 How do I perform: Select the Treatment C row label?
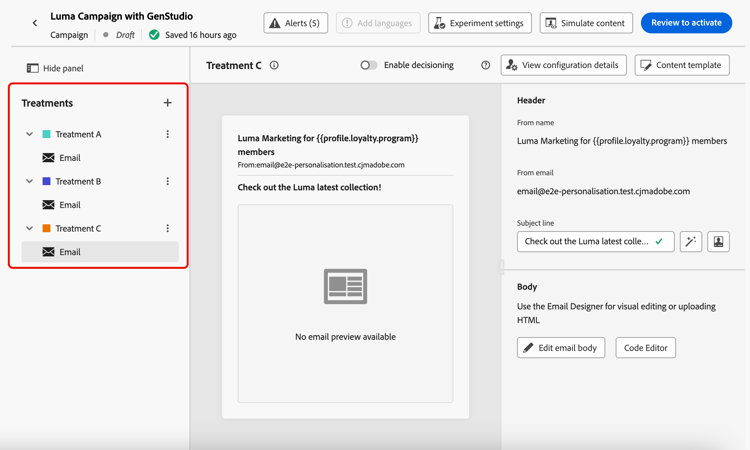pos(78,229)
